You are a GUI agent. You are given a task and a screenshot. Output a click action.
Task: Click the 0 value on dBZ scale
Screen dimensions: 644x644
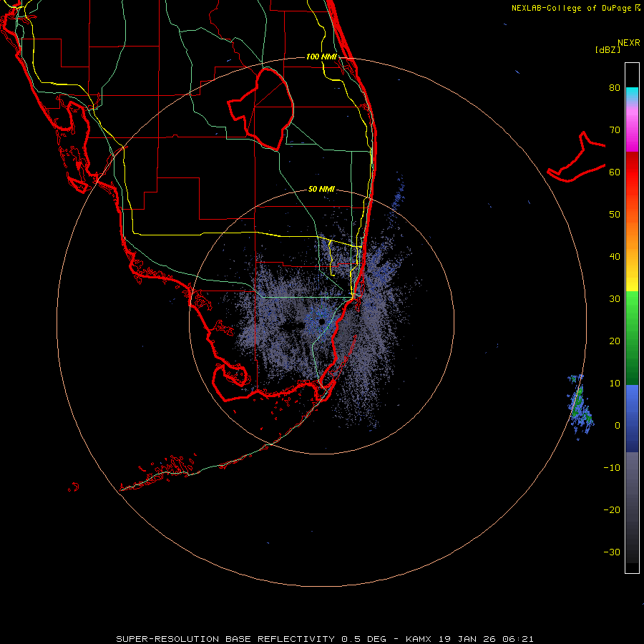[x=618, y=426]
